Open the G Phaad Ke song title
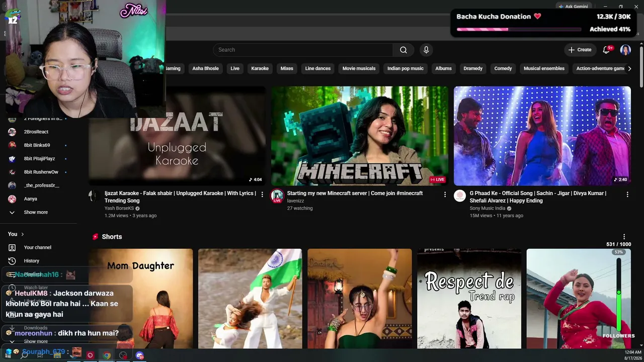The width and height of the screenshot is (644, 362). [x=538, y=197]
